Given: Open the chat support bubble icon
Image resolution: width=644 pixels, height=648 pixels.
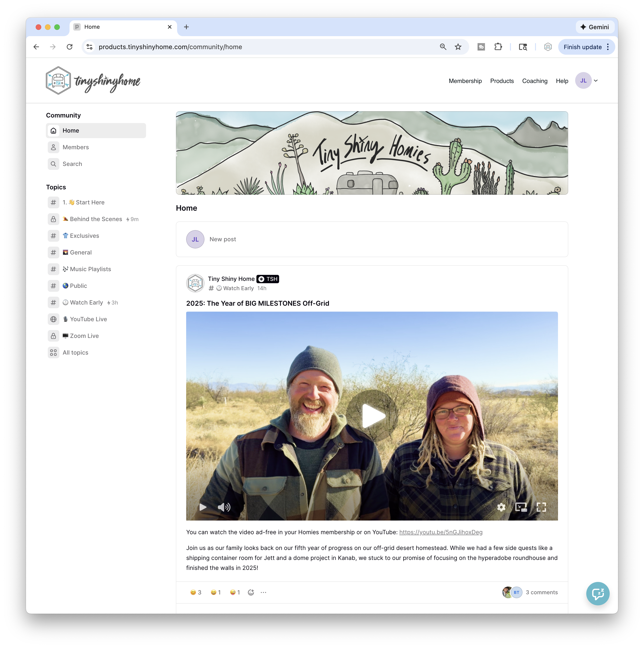Looking at the screenshot, I should 598,594.
